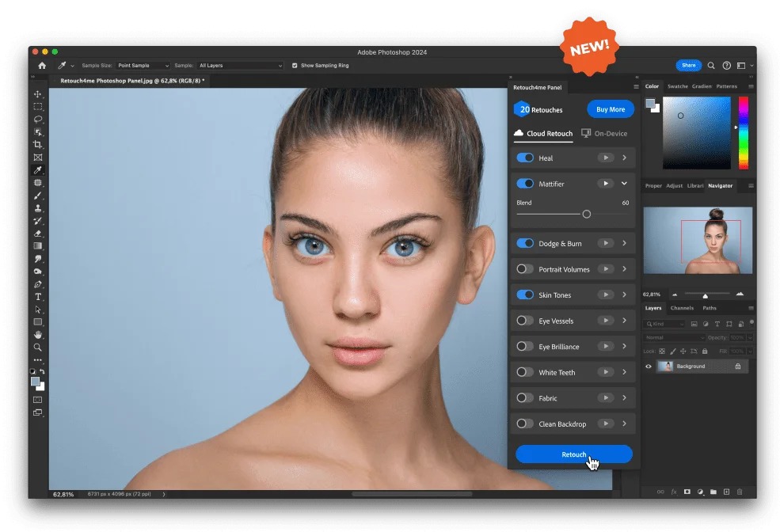Open the Search magnifier in options bar
This screenshot has width=780, height=532.
tap(711, 65)
